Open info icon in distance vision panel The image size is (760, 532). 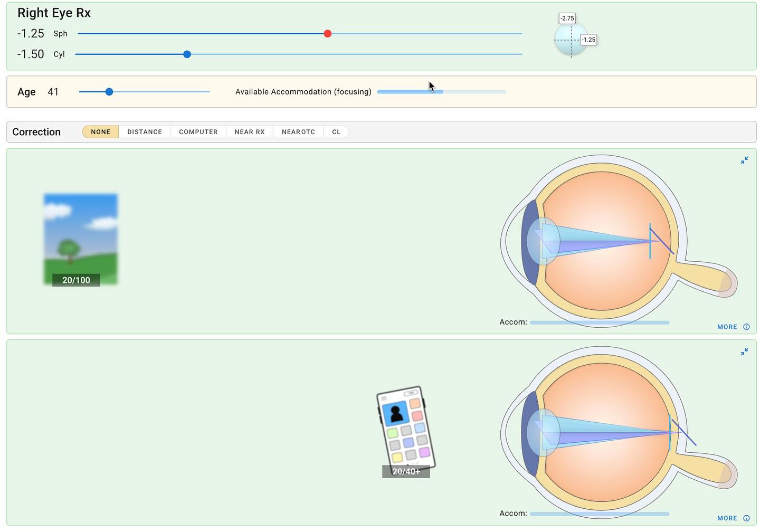pyautogui.click(x=746, y=327)
